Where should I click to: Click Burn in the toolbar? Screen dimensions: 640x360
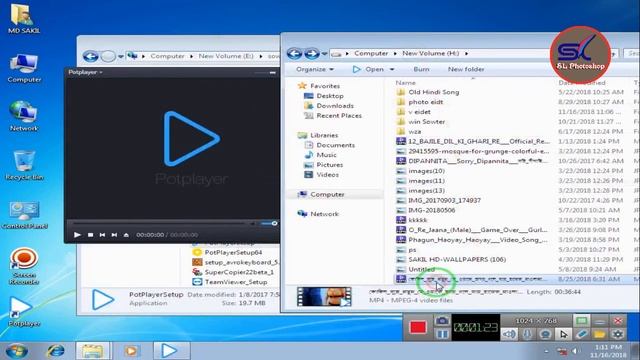click(421, 69)
